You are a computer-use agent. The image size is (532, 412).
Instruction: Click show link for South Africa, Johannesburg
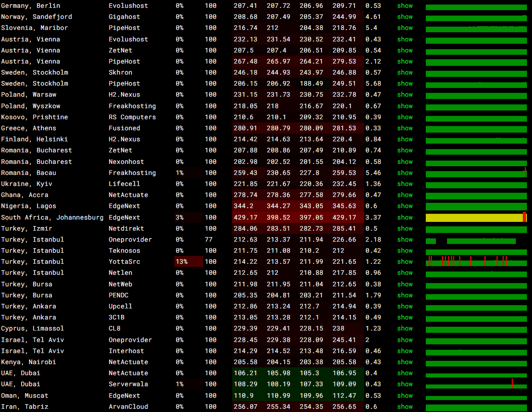click(x=405, y=217)
